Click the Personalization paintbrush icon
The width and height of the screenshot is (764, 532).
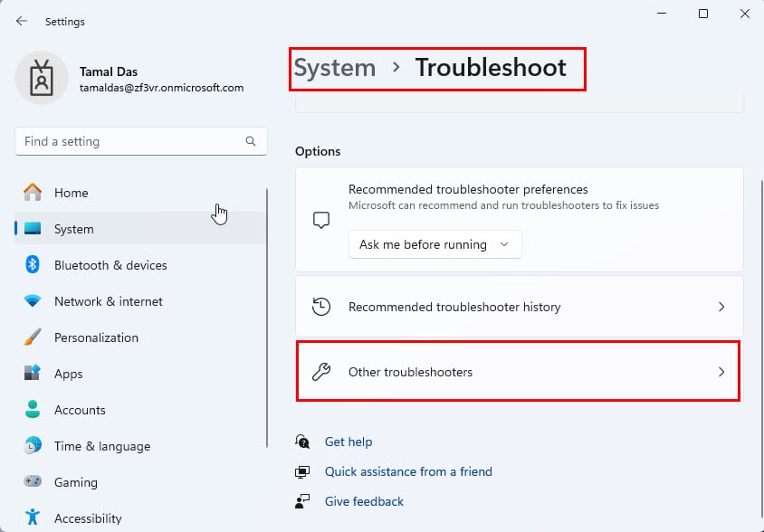[x=33, y=337]
